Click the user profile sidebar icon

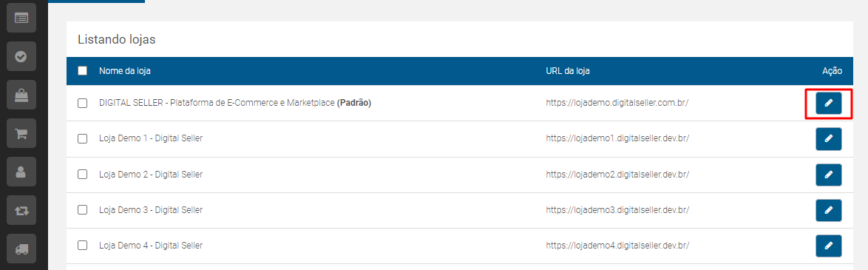[x=21, y=172]
